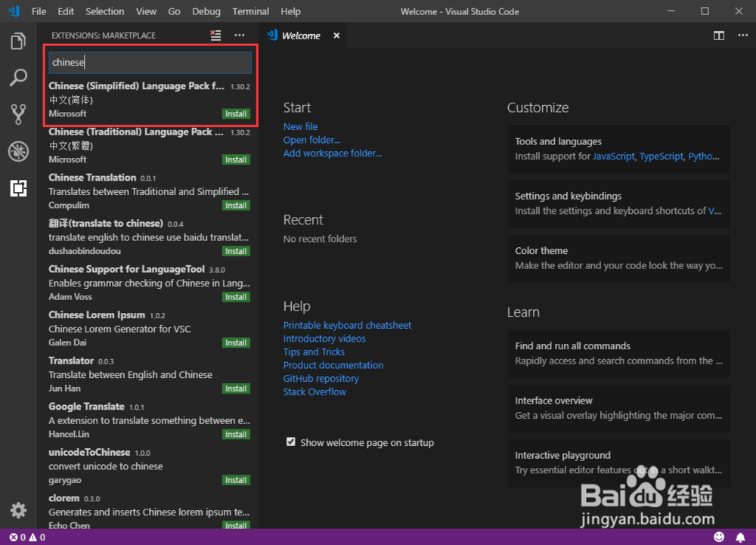This screenshot has width=756, height=545.
Task: Select Chinese Lorem Ipsum extension title
Action: [x=97, y=314]
